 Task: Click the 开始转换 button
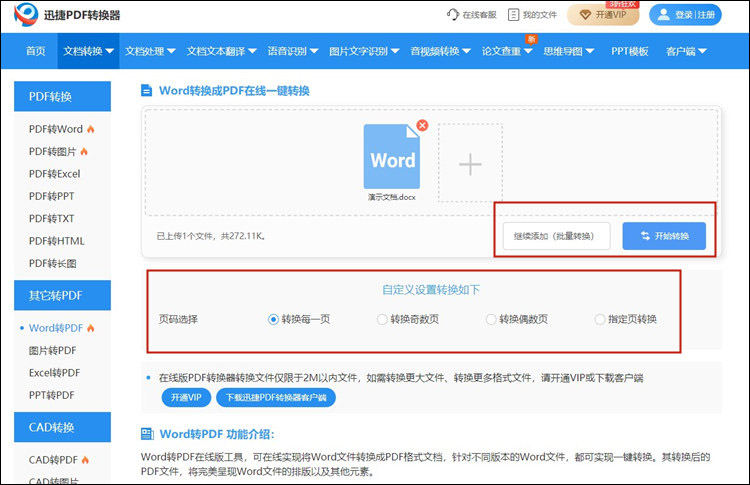pos(664,236)
